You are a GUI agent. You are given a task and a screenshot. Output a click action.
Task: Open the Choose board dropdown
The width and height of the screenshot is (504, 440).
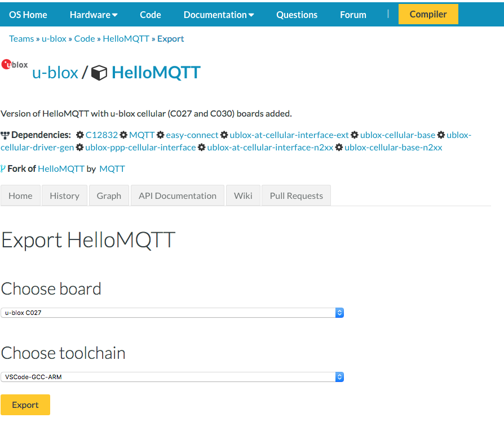point(172,313)
